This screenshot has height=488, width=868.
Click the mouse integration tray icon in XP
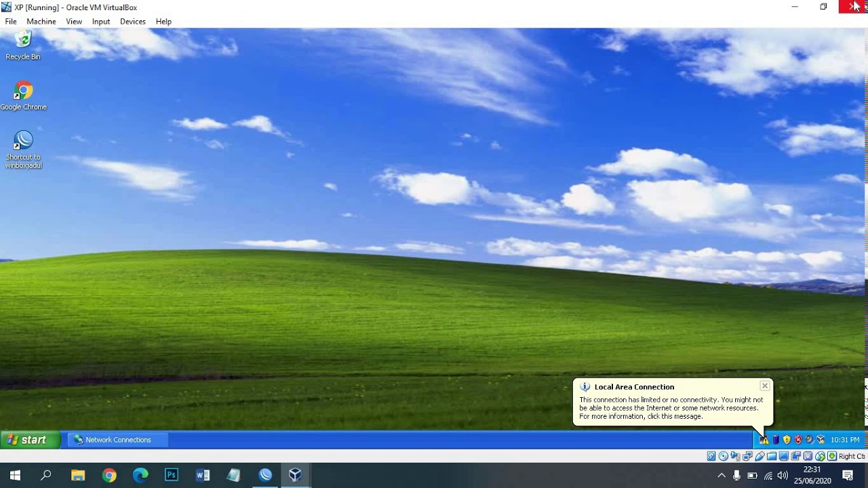click(810, 440)
